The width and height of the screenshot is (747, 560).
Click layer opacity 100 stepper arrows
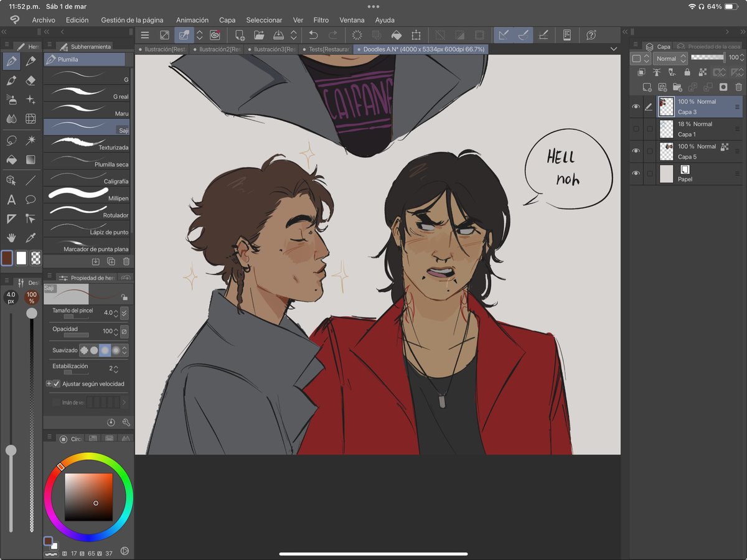(743, 57)
